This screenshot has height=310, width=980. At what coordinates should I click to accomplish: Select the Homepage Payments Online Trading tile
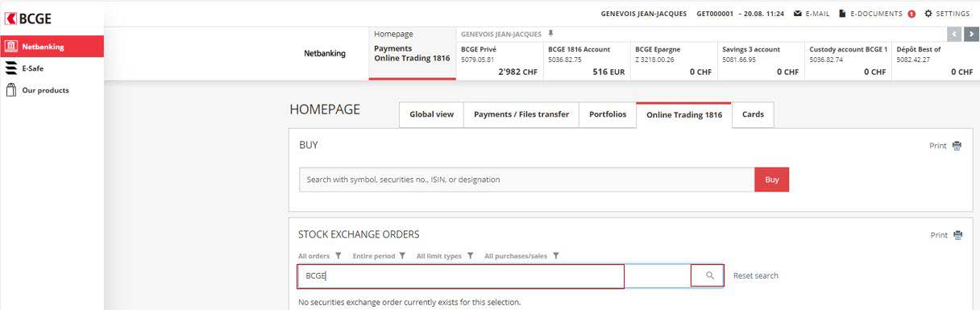(413, 53)
